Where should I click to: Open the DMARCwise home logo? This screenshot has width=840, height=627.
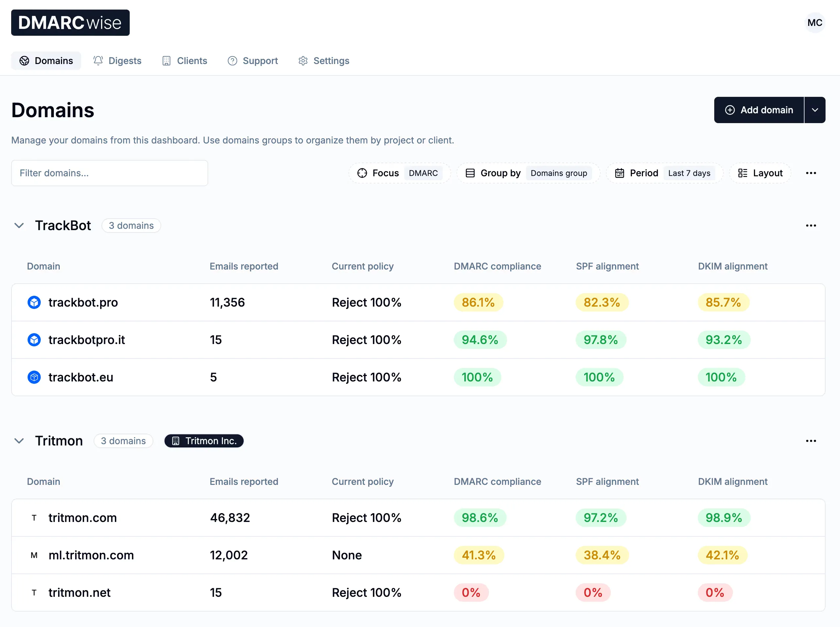(x=70, y=22)
